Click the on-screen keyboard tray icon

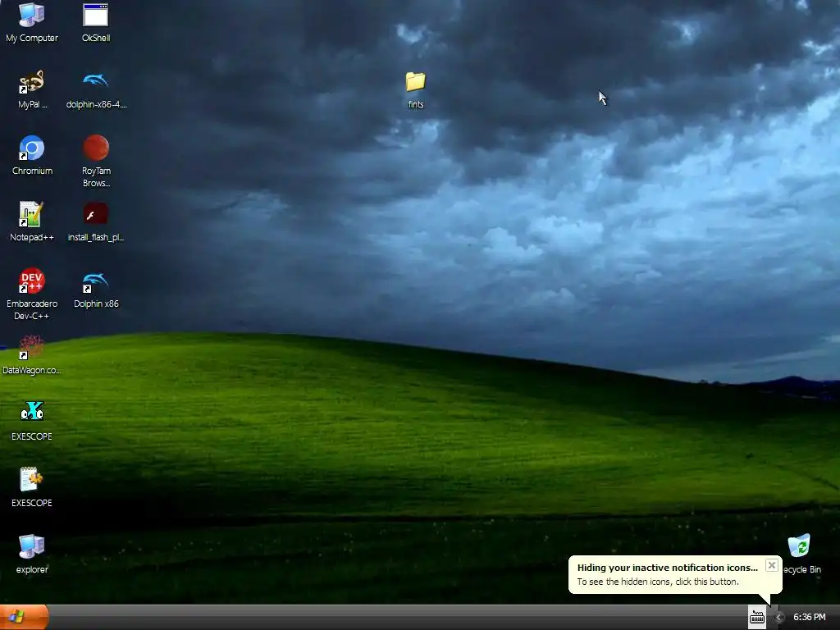pos(757,618)
